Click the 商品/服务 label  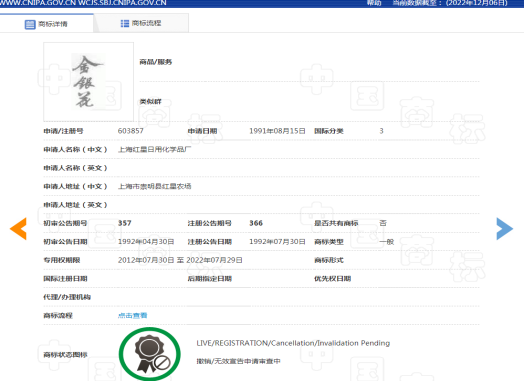(156, 62)
